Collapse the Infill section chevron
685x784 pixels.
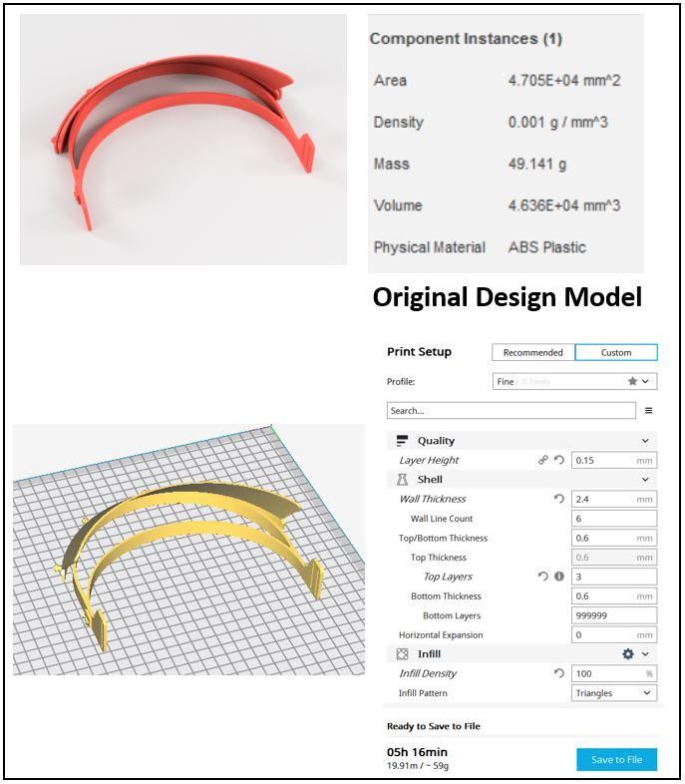pos(645,654)
